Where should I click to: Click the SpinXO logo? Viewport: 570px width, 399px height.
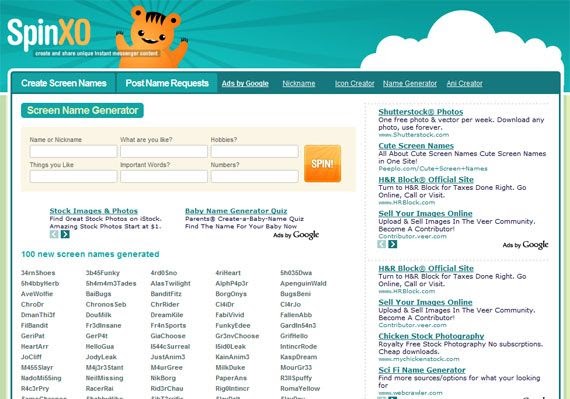click(49, 34)
